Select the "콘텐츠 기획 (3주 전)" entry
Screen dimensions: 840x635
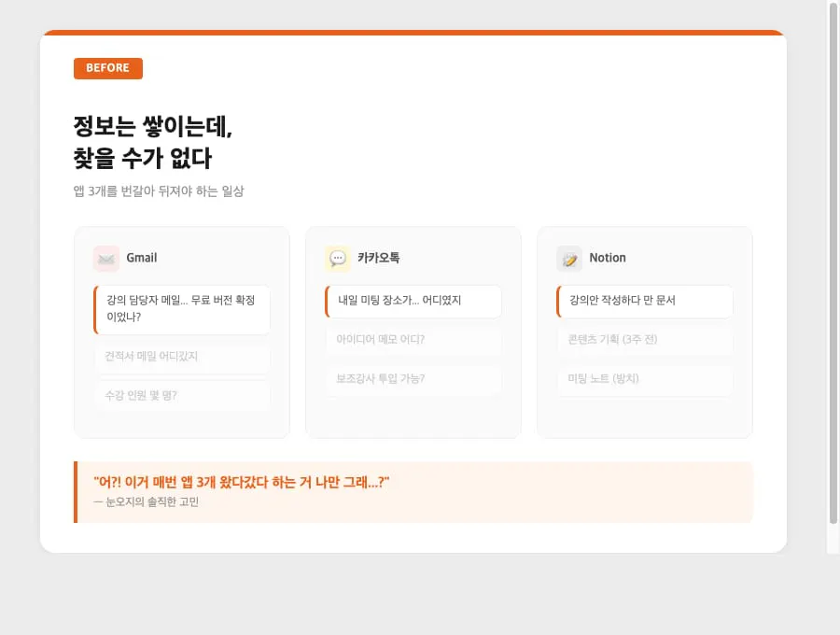(x=644, y=341)
